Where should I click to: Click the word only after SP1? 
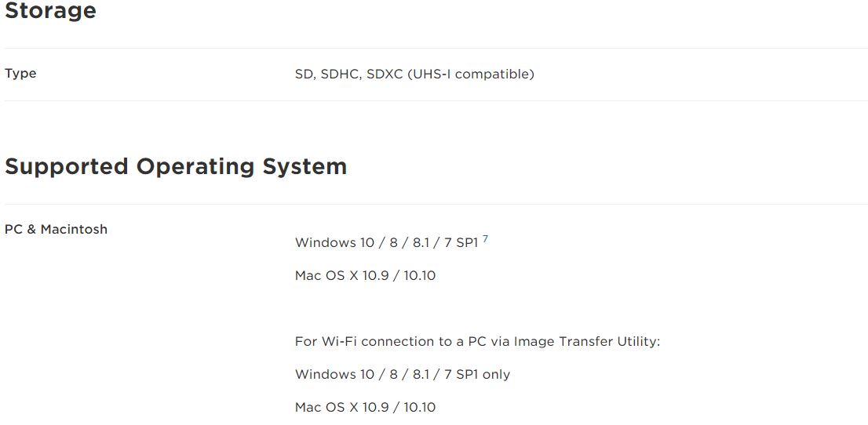click(496, 375)
